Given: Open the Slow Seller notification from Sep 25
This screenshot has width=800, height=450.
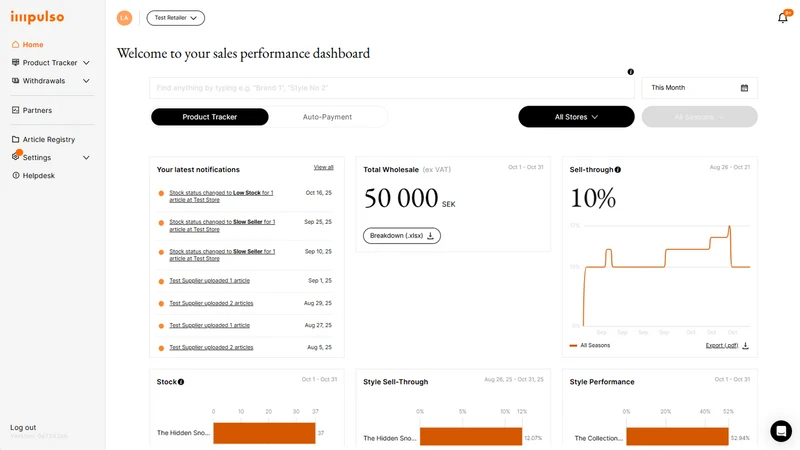Looking at the screenshot, I should pyautogui.click(x=222, y=226).
